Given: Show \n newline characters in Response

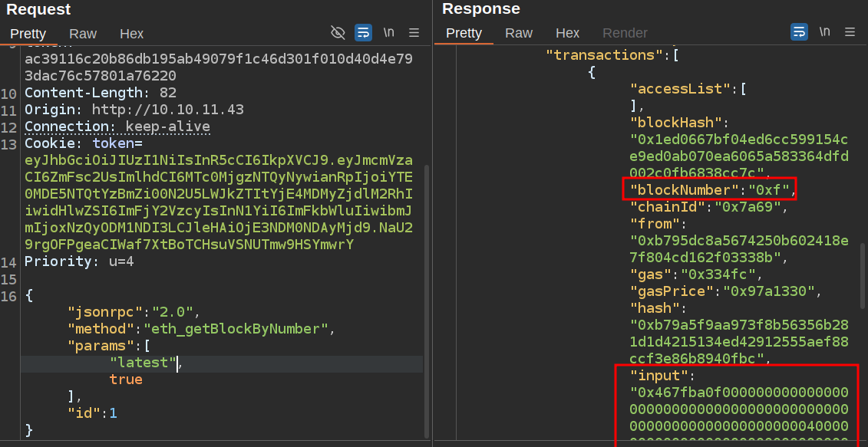Looking at the screenshot, I should 825,32.
